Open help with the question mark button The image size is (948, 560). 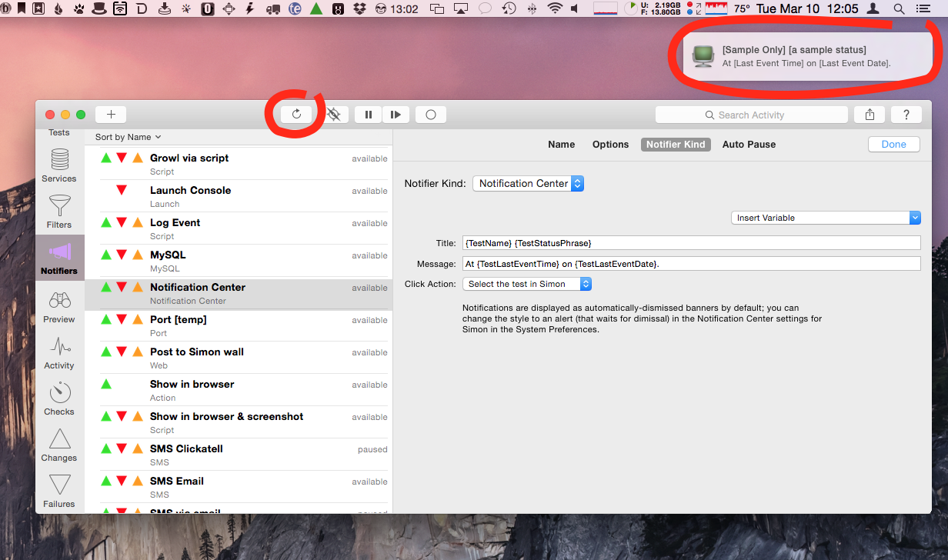[x=906, y=115]
